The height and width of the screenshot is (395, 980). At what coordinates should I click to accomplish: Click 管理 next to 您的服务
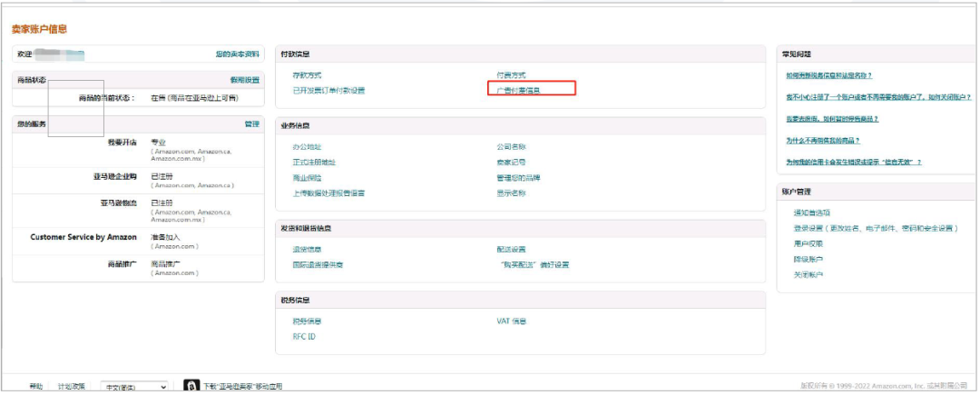(251, 123)
